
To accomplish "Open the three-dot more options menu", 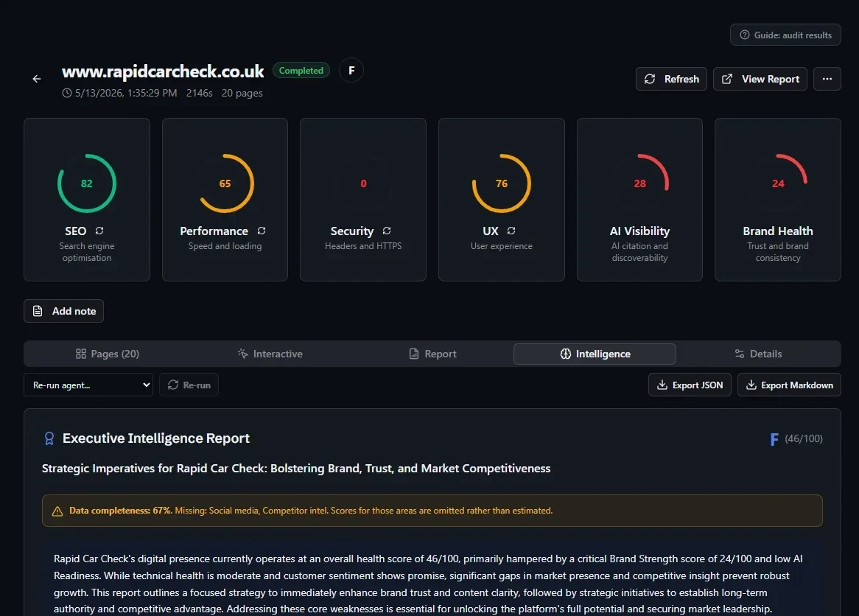I will click(x=827, y=79).
